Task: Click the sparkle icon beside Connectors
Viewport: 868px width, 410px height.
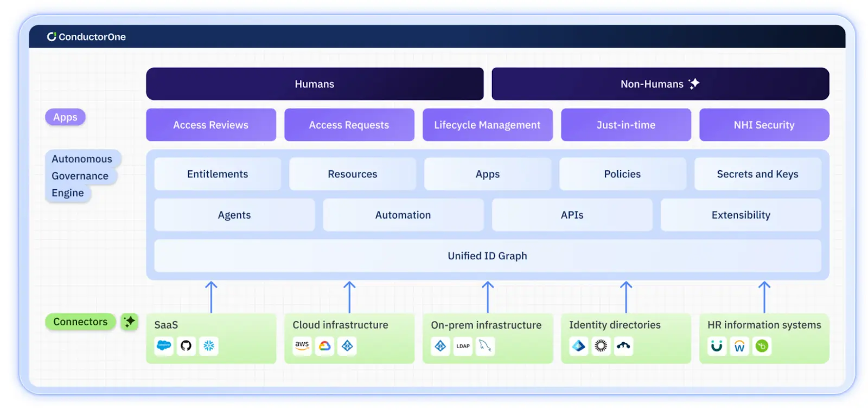Action: click(x=129, y=322)
